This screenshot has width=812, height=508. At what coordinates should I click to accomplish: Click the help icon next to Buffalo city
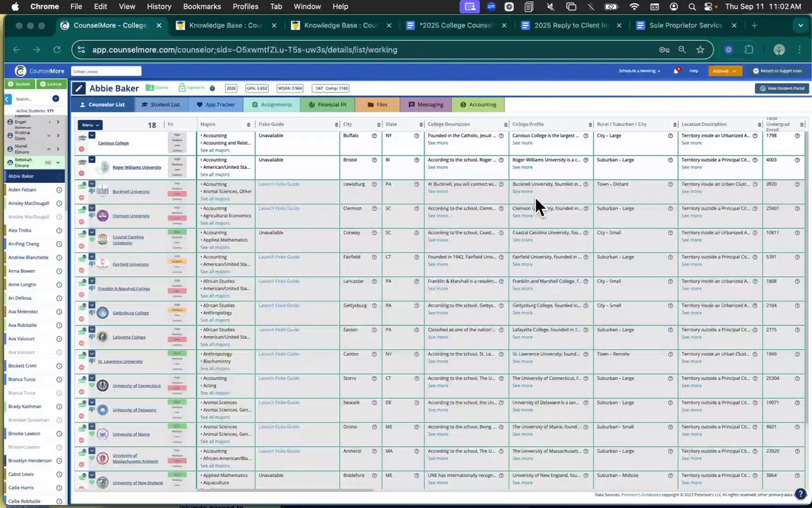pos(374,136)
